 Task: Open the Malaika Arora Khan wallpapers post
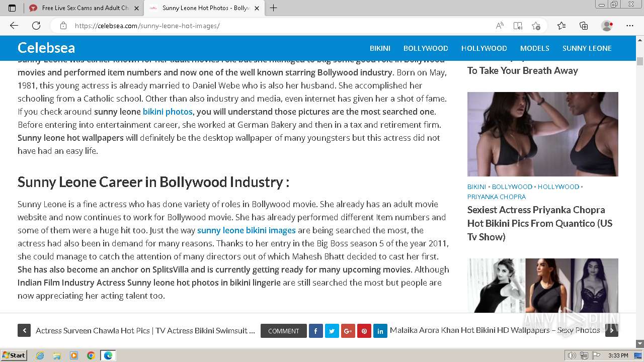495,330
